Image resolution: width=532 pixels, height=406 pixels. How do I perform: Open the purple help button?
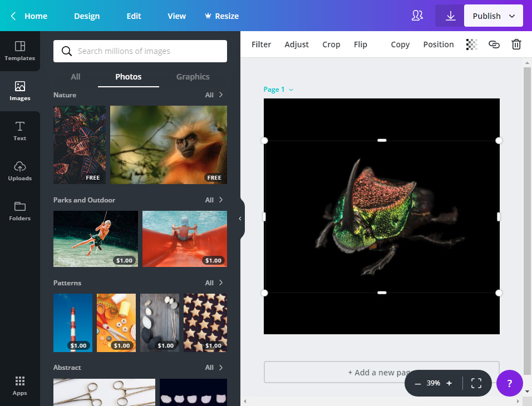509,383
